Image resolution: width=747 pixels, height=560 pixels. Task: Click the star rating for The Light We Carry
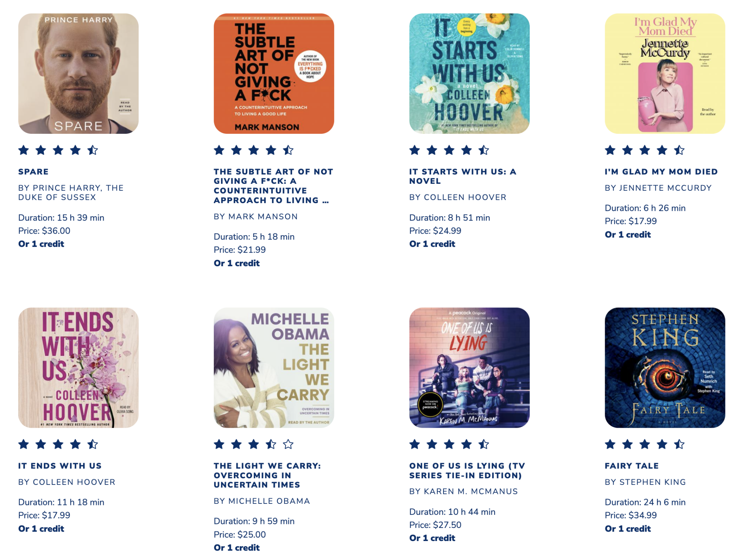pos(254,444)
